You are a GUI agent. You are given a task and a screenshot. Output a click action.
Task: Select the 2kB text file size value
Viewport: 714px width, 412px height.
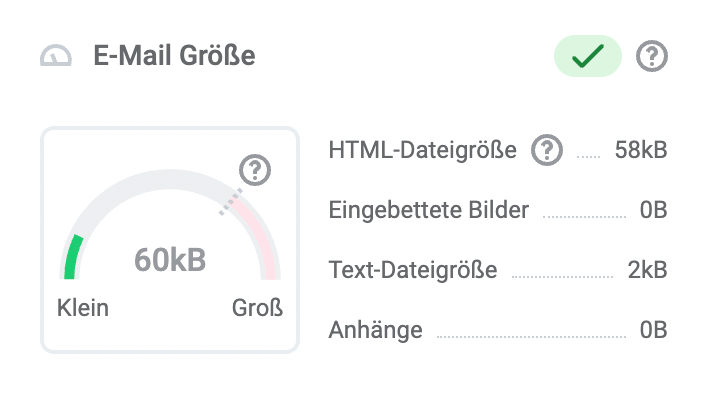(x=647, y=270)
